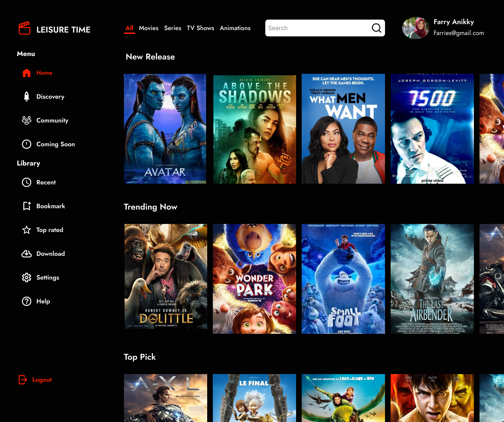Open Top rated in the Library
The height and width of the screenshot is (422, 504).
[x=50, y=230]
